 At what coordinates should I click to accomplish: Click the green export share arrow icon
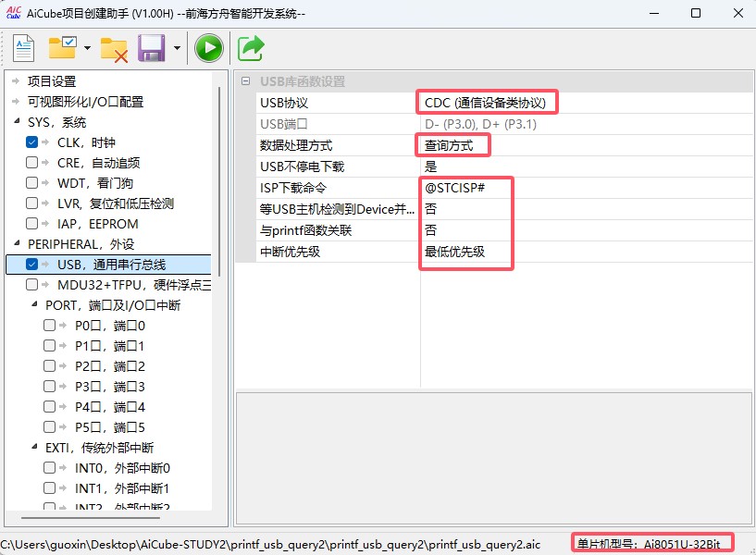point(251,48)
